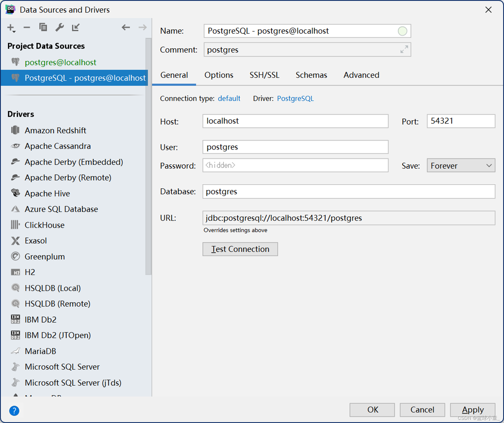Switch to the General tab
Screen dimensions: 504x423
click(174, 75)
